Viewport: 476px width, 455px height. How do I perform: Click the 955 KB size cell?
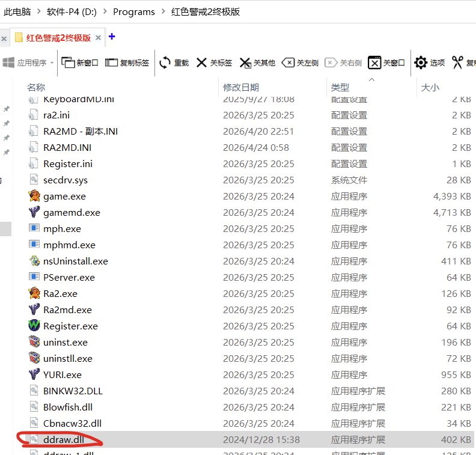coord(456,374)
